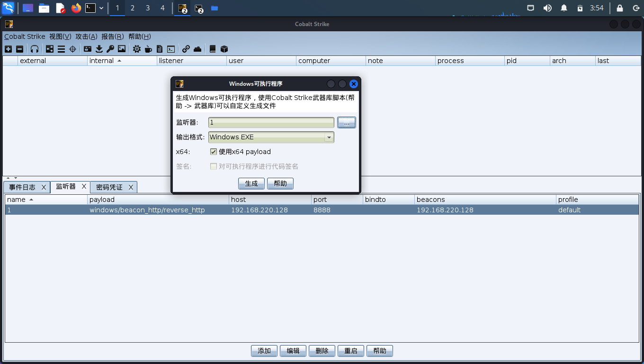Open the 视图(V) menu
The width and height of the screenshot is (644, 364).
tap(60, 36)
